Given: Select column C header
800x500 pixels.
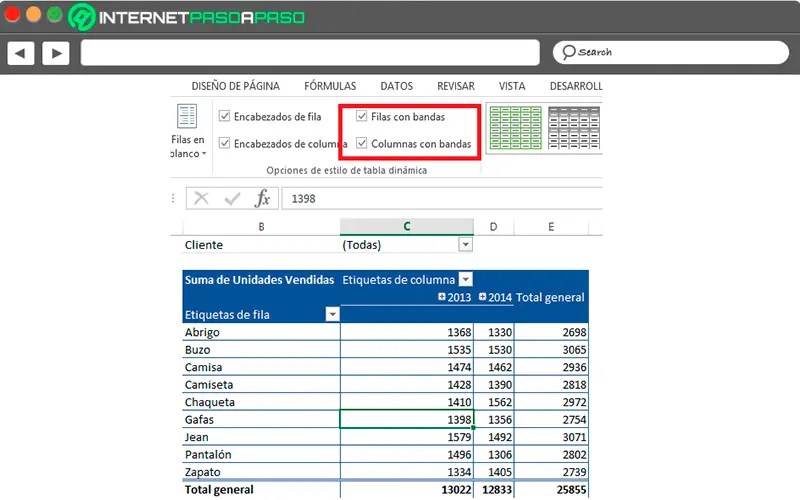Looking at the screenshot, I should click(407, 227).
